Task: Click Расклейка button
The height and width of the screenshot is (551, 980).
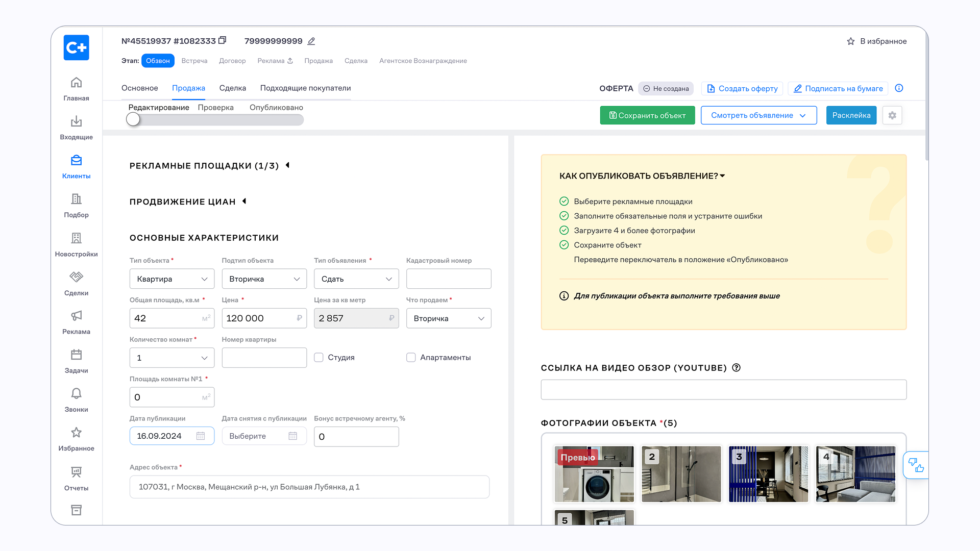Action: (851, 115)
